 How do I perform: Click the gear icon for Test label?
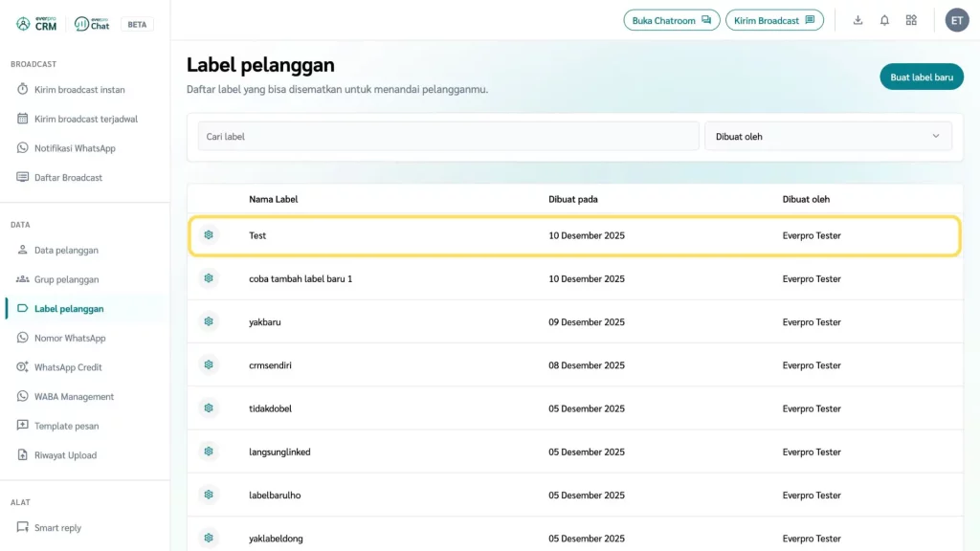(x=209, y=235)
